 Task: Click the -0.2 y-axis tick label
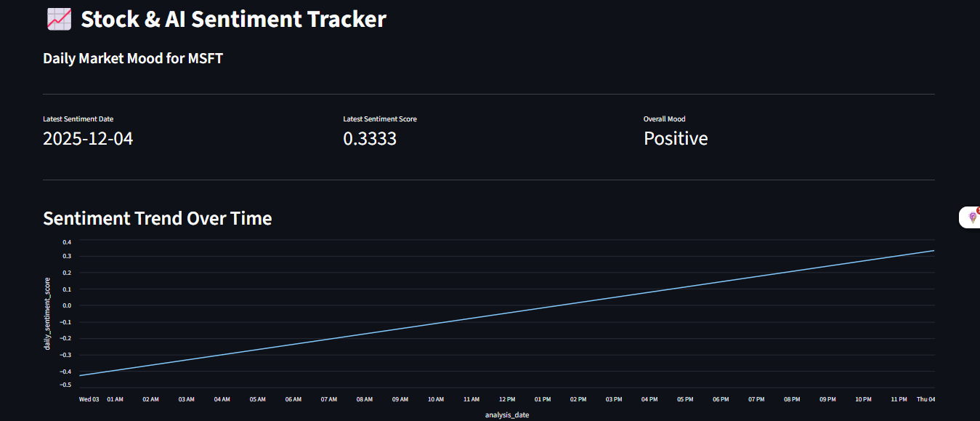coord(66,338)
